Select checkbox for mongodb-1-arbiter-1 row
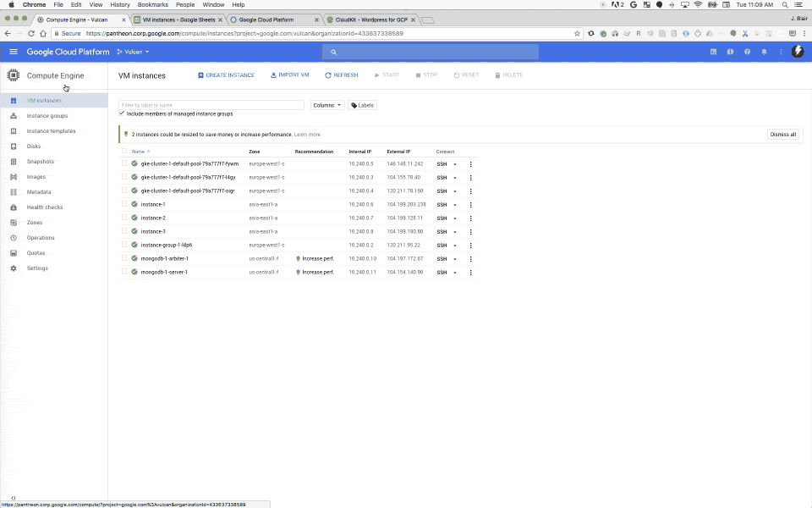The width and height of the screenshot is (812, 508). pos(124,258)
